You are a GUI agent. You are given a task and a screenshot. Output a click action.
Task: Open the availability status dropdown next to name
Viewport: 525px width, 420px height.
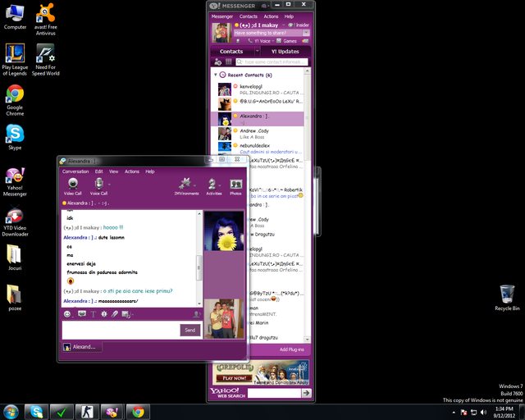click(283, 25)
